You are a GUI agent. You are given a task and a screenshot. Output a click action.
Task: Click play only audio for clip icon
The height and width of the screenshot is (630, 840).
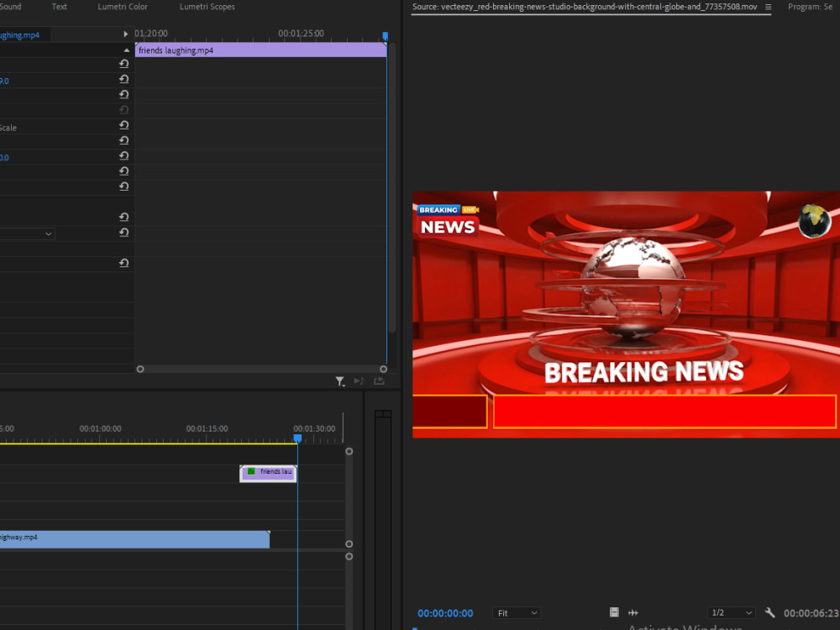tap(359, 381)
